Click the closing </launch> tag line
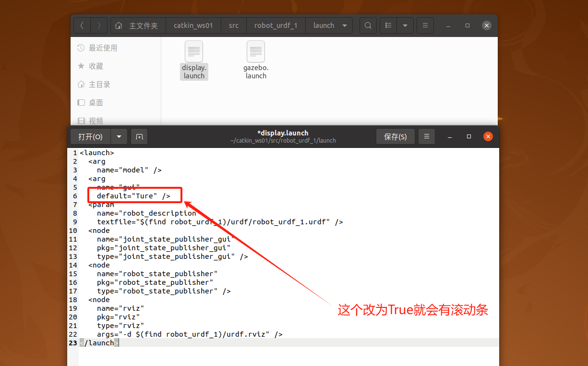This screenshot has height=366, width=588. 99,343
